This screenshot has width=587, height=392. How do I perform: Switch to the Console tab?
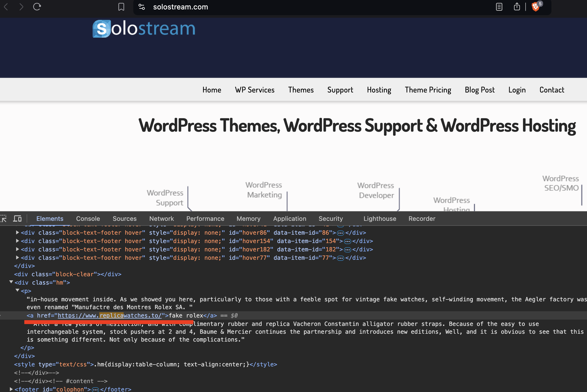pos(88,219)
